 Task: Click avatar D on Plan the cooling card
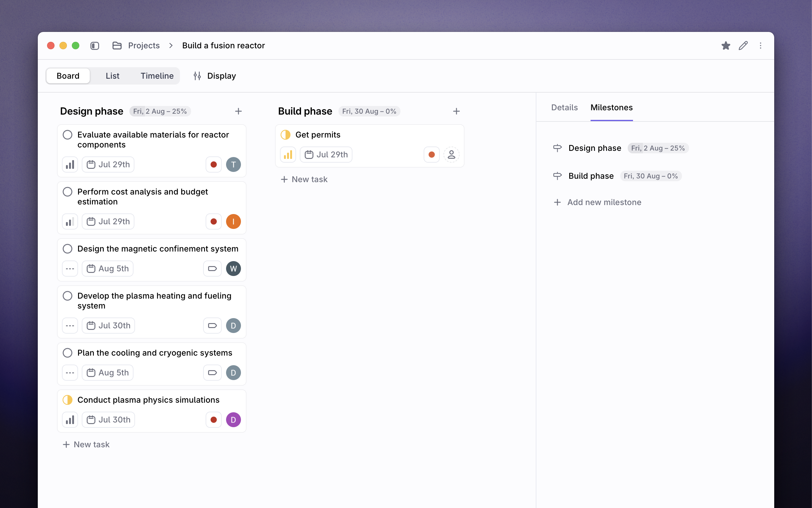click(234, 373)
